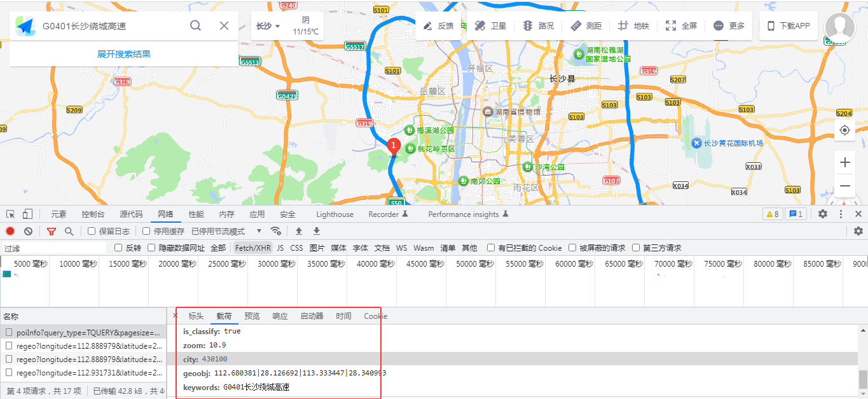The image size is (868, 399).
Task: Switch to 应用 Application tab
Action: tap(257, 214)
